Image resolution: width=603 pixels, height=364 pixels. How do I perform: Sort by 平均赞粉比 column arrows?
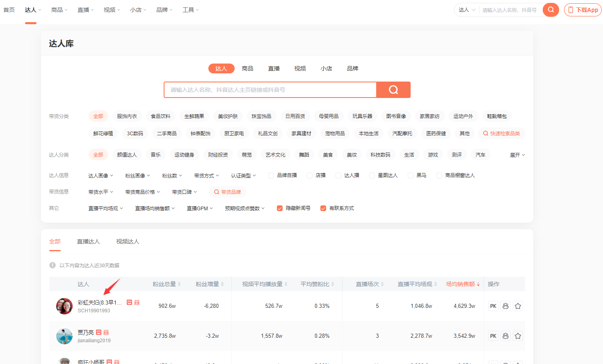[333, 284]
